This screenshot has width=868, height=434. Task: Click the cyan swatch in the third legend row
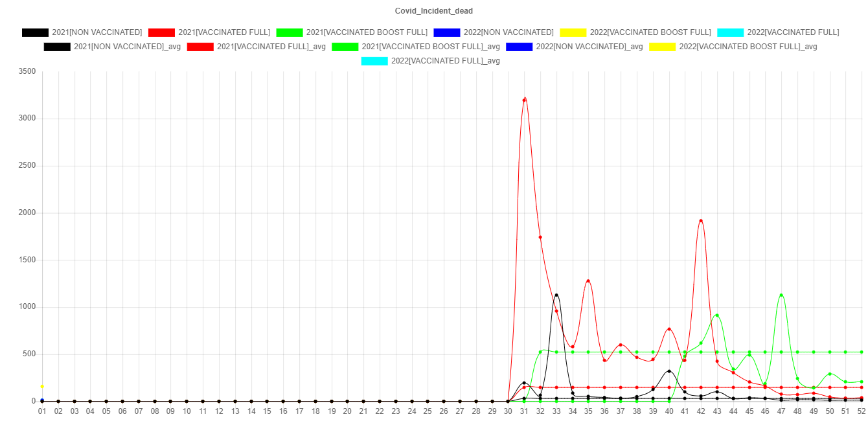click(374, 61)
